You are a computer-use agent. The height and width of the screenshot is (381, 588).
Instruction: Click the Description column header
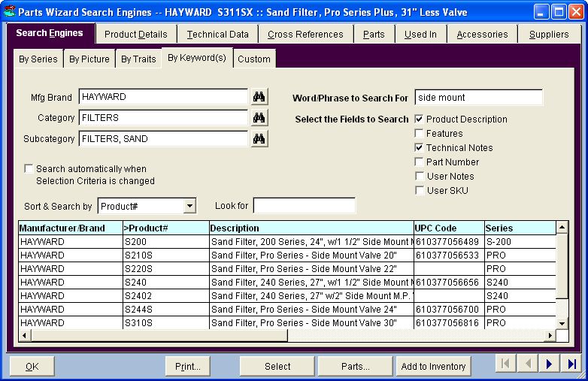point(311,228)
